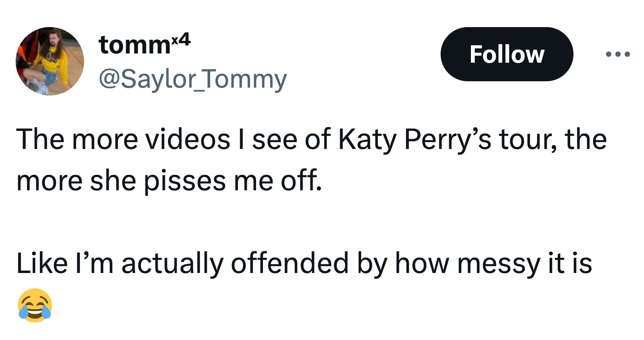Click the x4 superscript beside tomm
644x340 pixels.
pyautogui.click(x=181, y=38)
